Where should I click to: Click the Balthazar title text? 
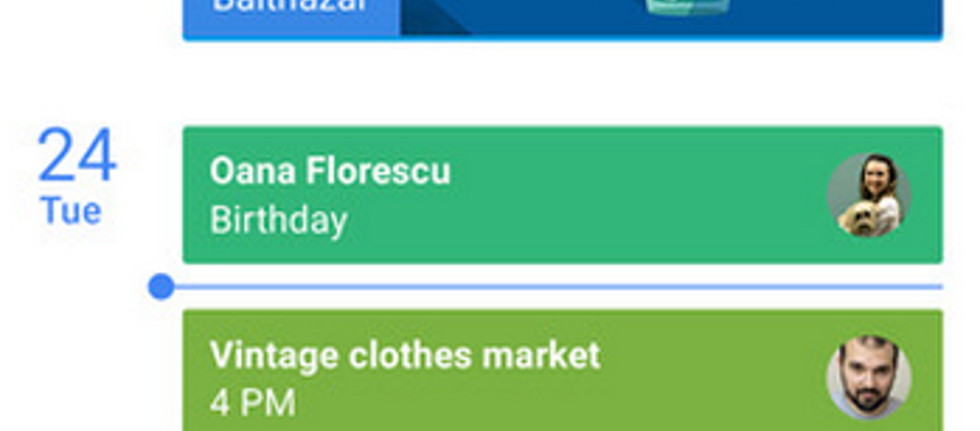click(x=290, y=7)
